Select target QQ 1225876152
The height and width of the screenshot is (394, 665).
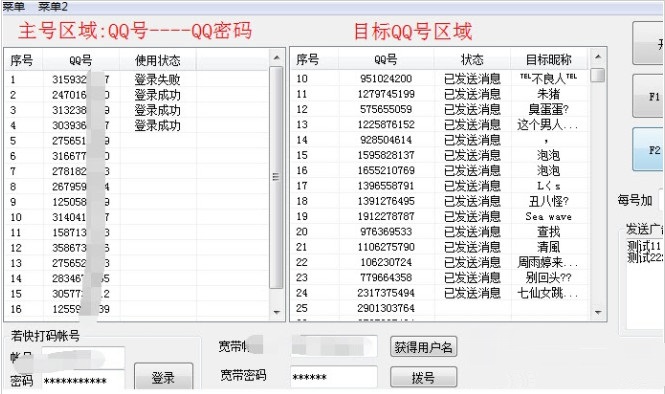tap(386, 124)
